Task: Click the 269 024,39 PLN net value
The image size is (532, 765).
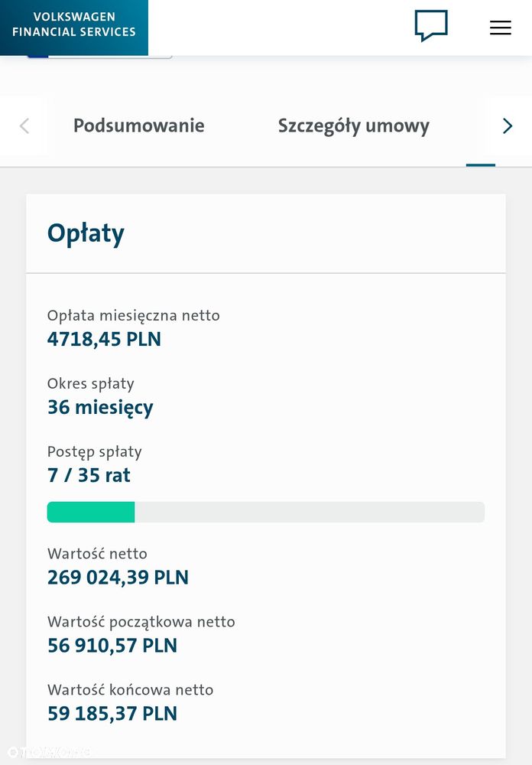Action: pos(118,578)
